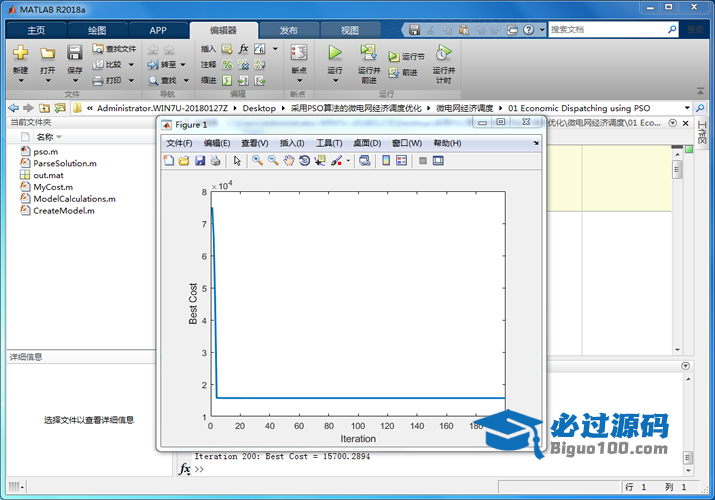Viewport: 715px width, 500px height.
Task: Run the script with green arrow
Action: tap(335, 53)
